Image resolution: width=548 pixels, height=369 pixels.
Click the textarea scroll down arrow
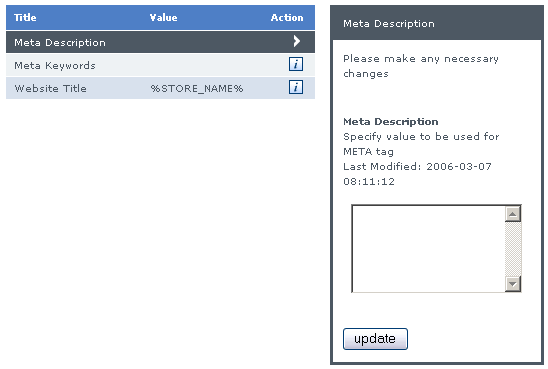(513, 284)
